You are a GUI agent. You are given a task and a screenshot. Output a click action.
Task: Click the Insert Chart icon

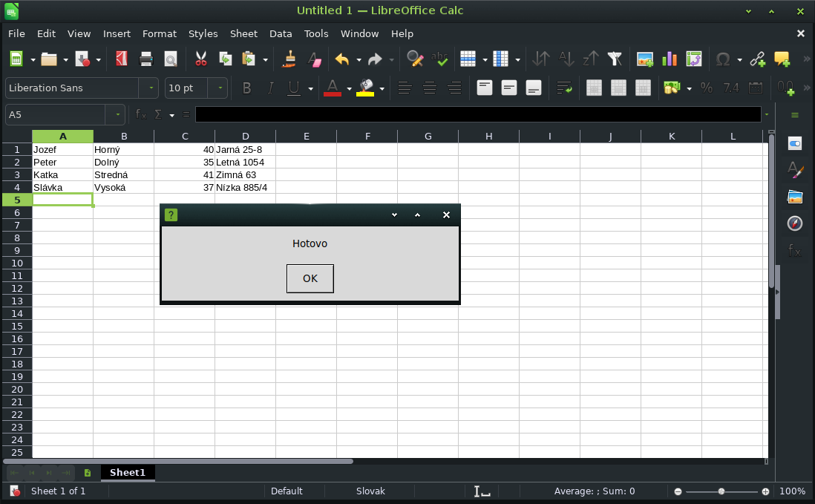670,59
